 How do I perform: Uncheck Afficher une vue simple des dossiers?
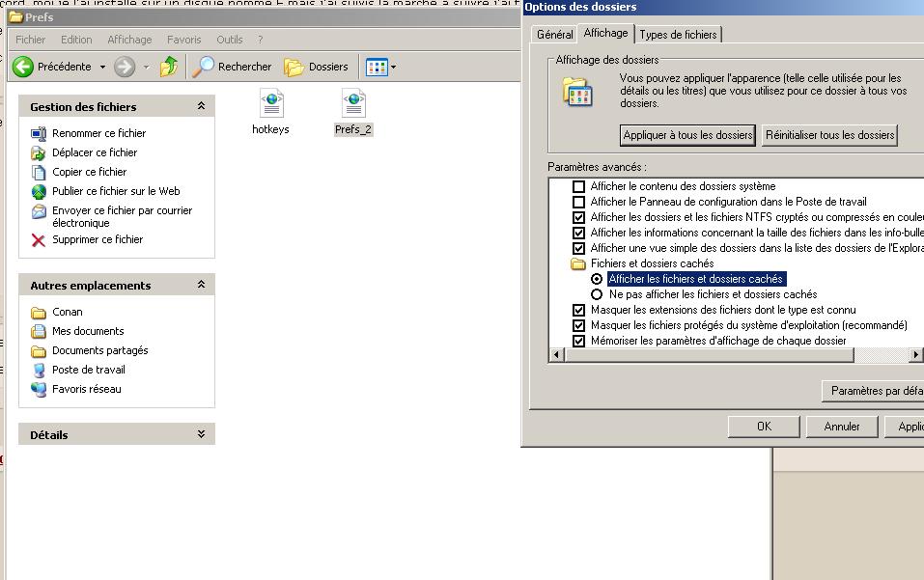(x=578, y=248)
